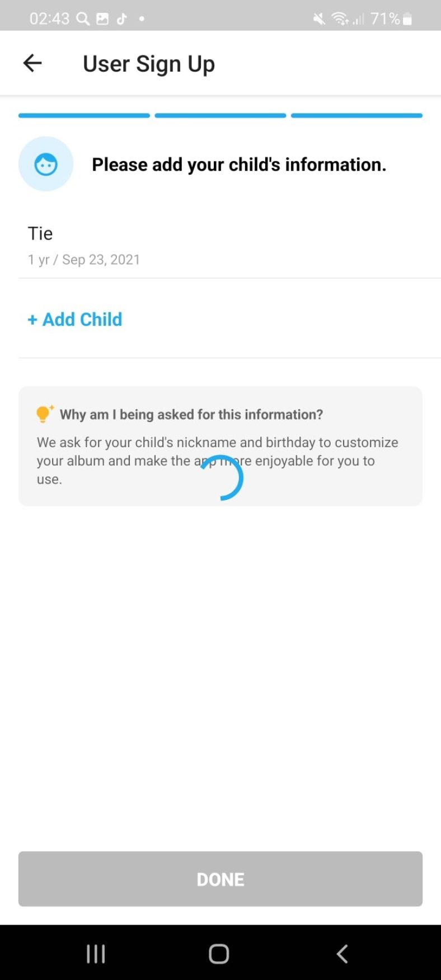Tap the child face avatar icon
The image size is (441, 980).
[x=45, y=163]
